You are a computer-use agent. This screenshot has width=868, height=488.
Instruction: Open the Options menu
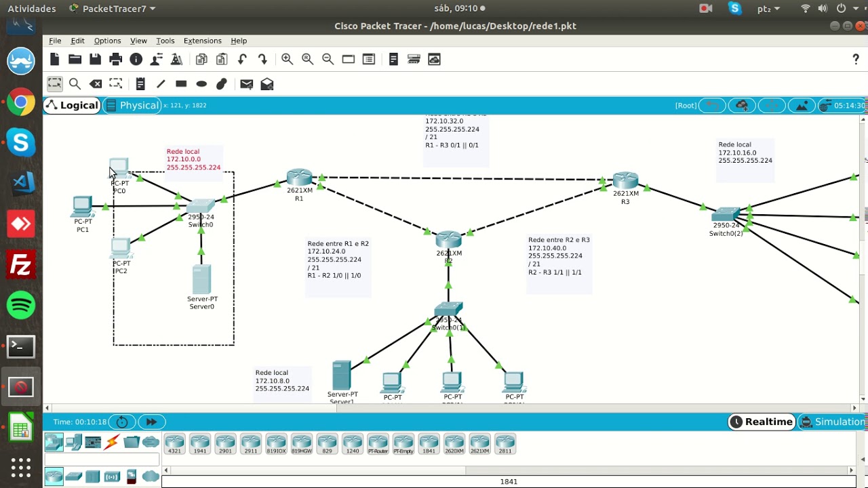point(107,41)
